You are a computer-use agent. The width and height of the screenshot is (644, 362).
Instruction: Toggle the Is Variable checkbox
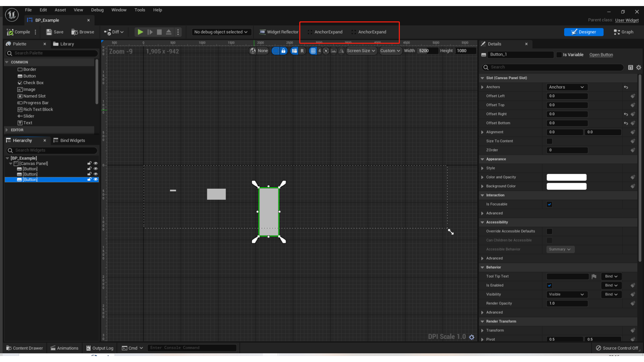[559, 55]
